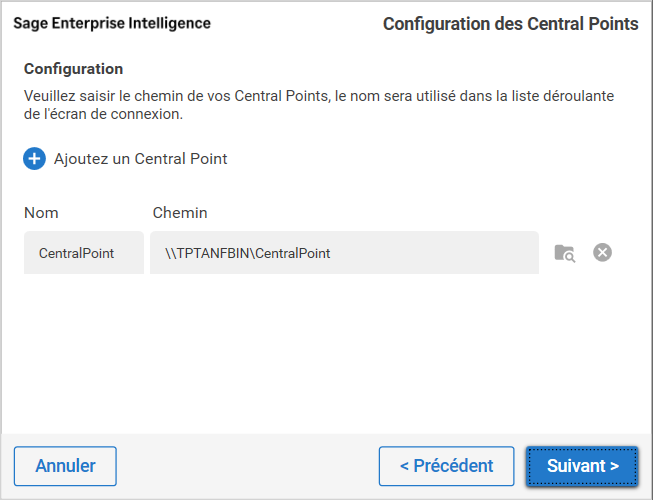653x500 pixels.
Task: Continue with the Suivant button
Action: tap(582, 466)
